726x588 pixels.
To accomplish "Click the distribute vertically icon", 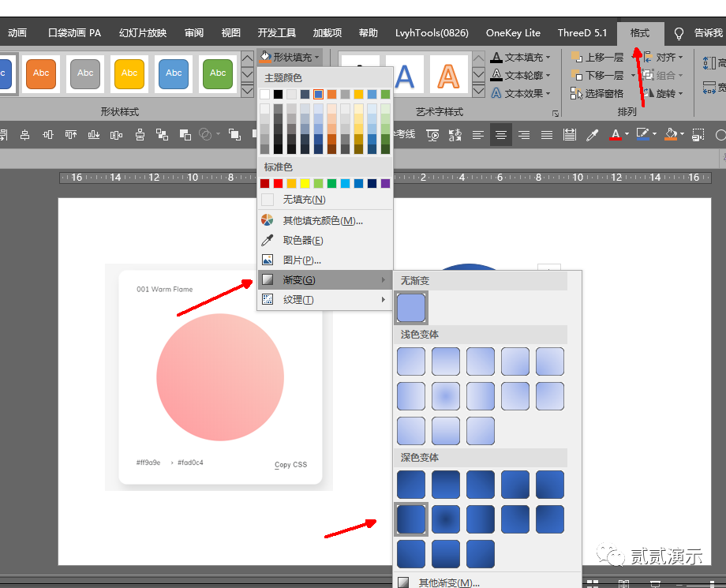I will click(x=140, y=135).
